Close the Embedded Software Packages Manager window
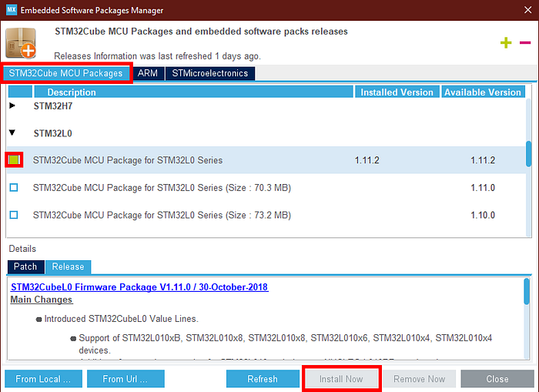The height and width of the screenshot is (392, 539). click(527, 10)
